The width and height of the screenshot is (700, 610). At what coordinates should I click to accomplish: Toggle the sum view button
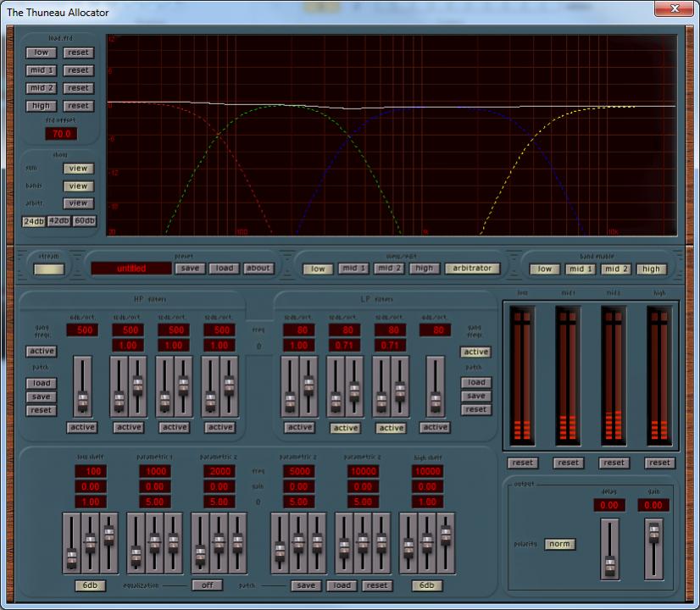78,169
